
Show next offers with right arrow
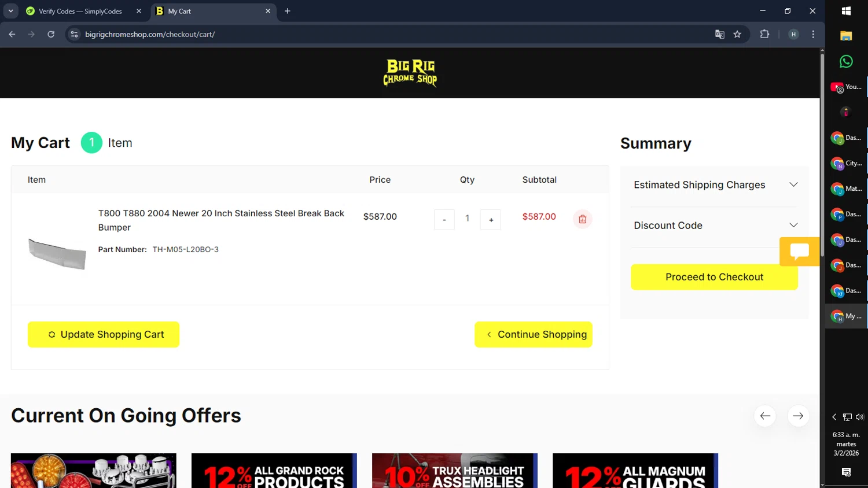799,416
